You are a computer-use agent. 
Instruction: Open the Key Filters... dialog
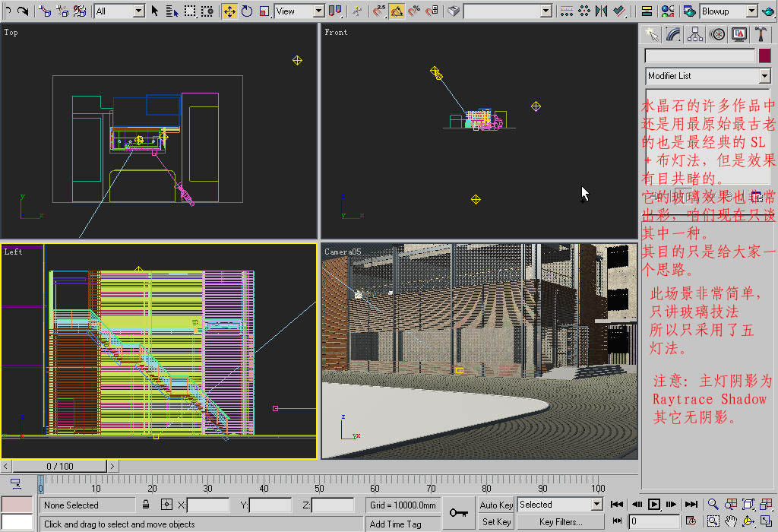pyautogui.click(x=561, y=521)
